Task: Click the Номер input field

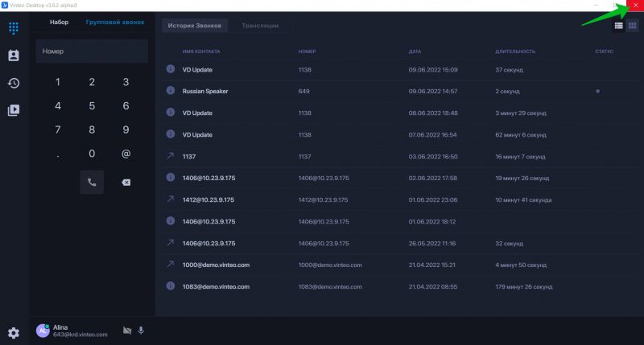Action: tap(91, 51)
